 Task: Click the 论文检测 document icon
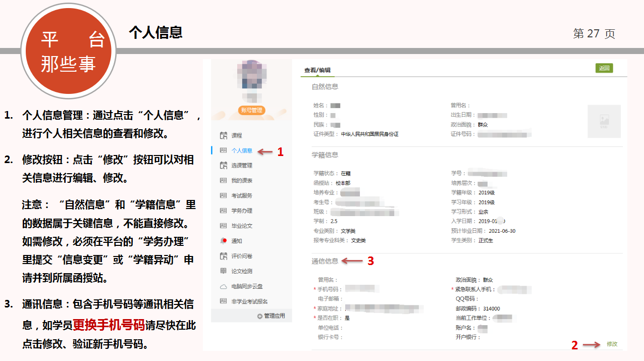point(224,271)
